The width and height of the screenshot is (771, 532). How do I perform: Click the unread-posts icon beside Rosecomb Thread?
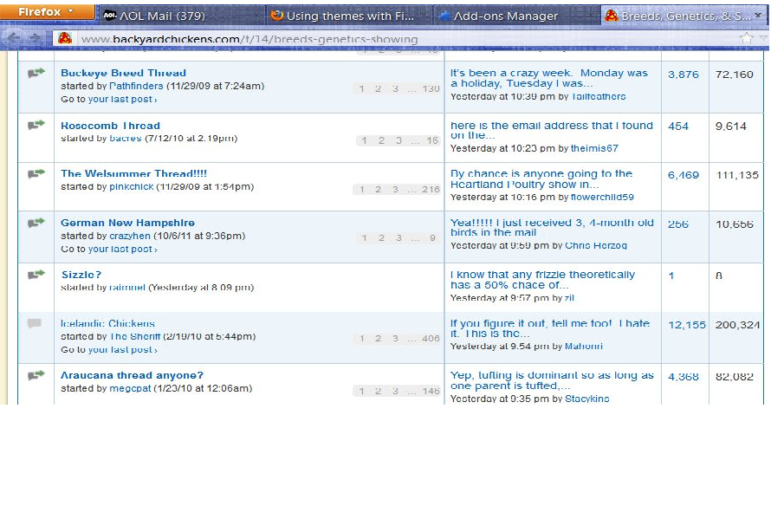(36, 125)
